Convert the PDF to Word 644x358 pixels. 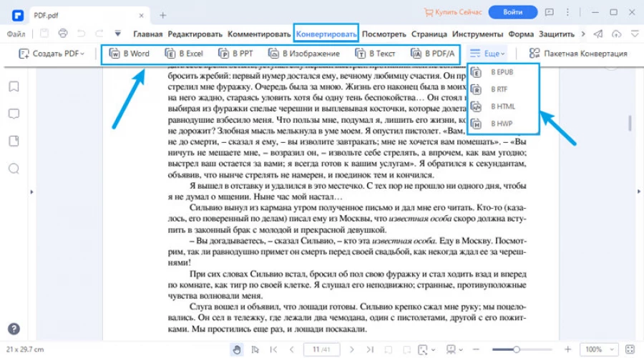point(130,54)
